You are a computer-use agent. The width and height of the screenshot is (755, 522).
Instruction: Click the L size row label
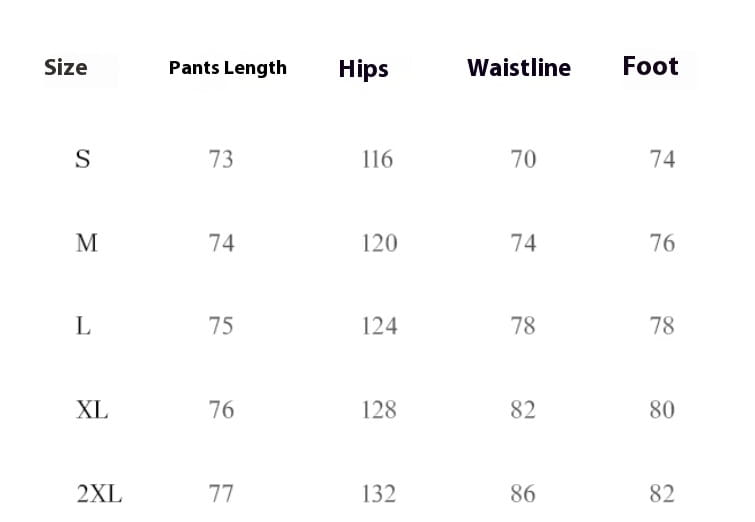click(x=84, y=326)
